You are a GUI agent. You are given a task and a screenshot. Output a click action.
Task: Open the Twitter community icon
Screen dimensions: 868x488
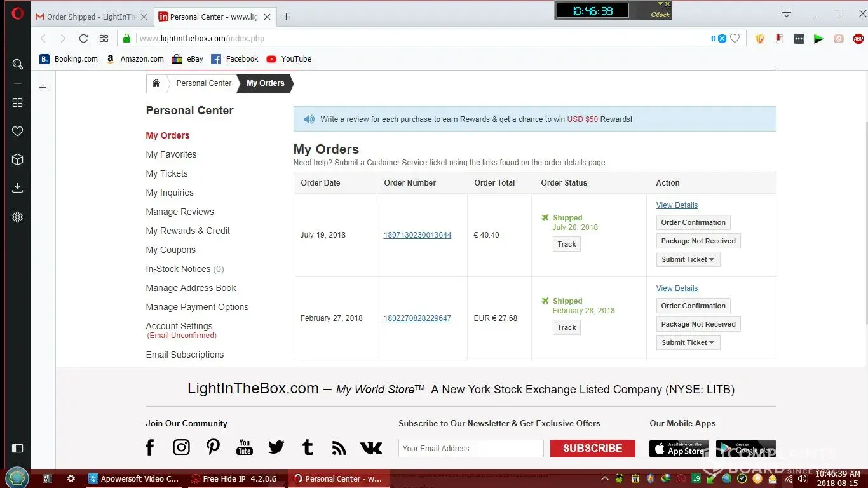coord(276,447)
